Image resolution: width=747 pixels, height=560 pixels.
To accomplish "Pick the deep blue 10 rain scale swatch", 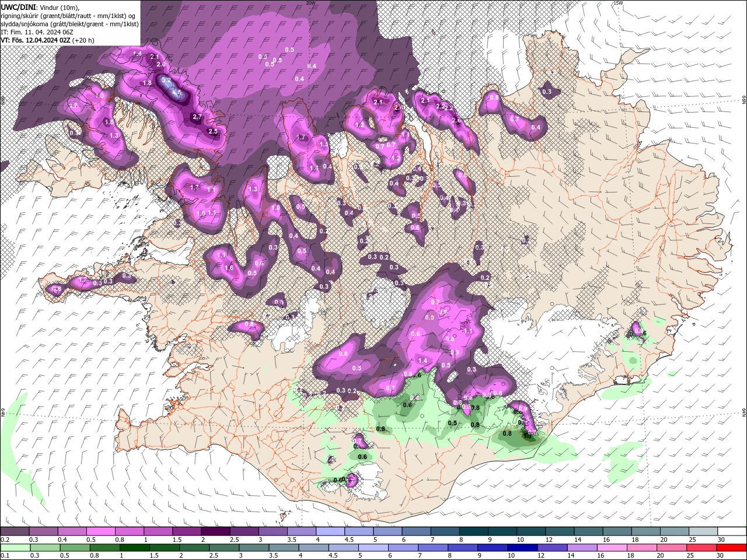I will point(521,548).
